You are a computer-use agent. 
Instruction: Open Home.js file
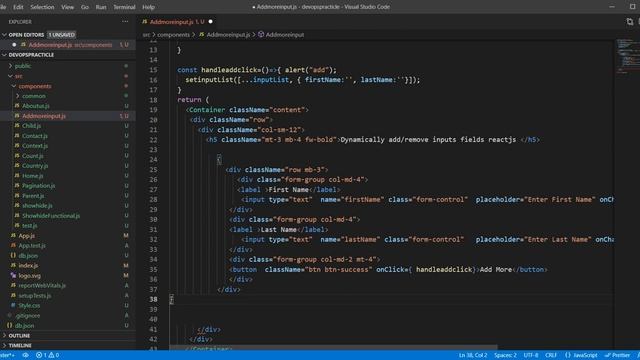pos(33,176)
